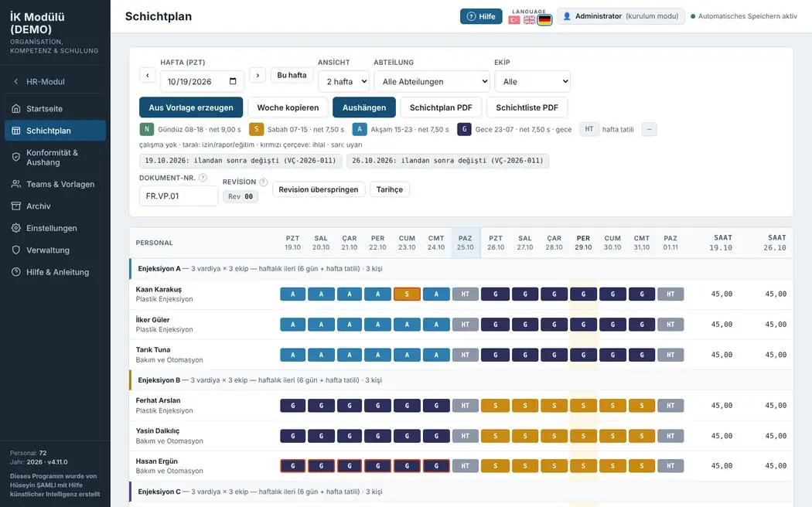Jump to the current week with Bu hafta
This screenshot has width=812, height=507.
(x=292, y=75)
